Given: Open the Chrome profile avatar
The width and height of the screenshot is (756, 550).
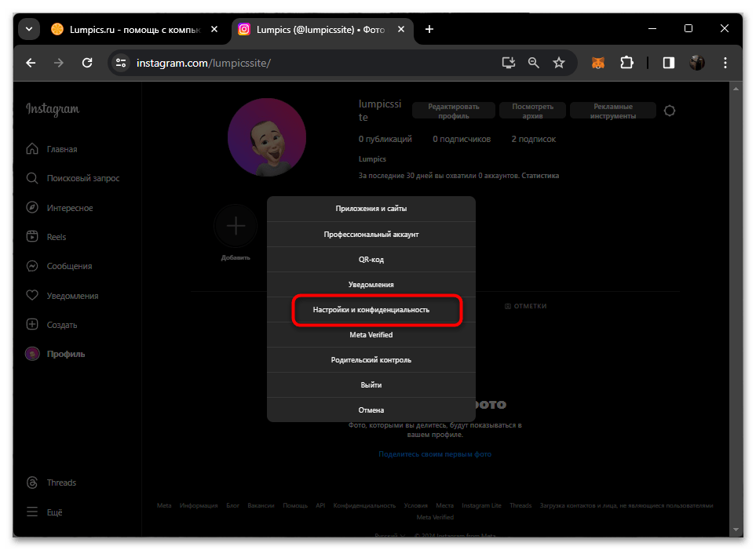Looking at the screenshot, I should coord(696,63).
